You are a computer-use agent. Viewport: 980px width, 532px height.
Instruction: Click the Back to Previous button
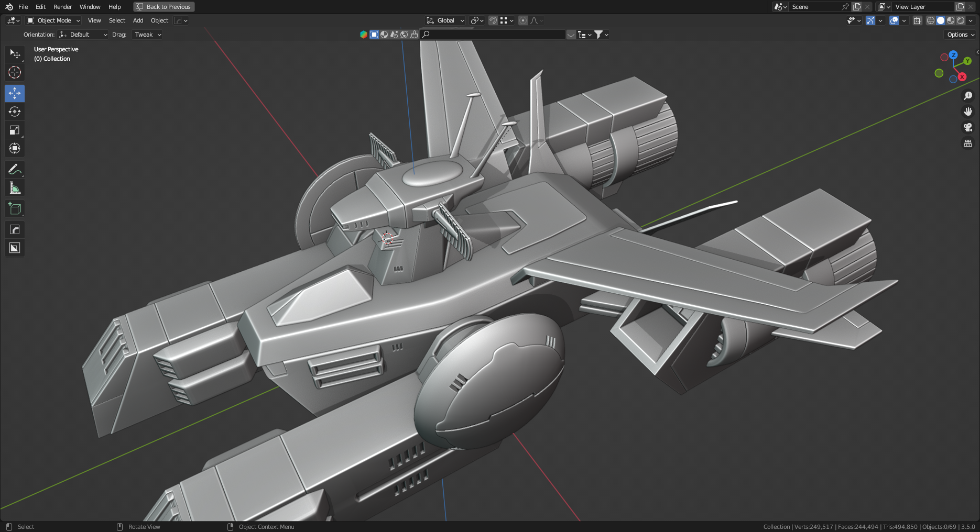tap(164, 7)
